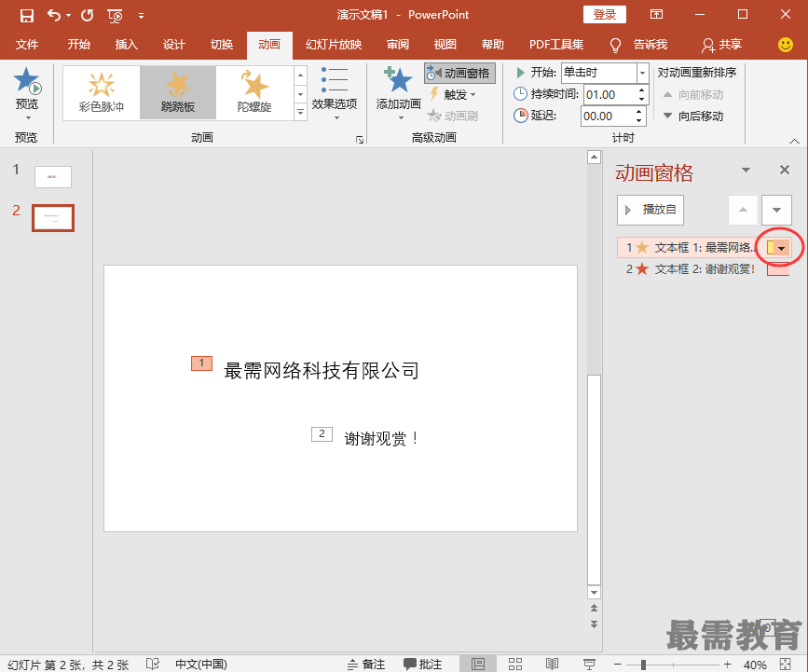Switch to reading view icon
The height and width of the screenshot is (672, 808).
pyautogui.click(x=552, y=665)
